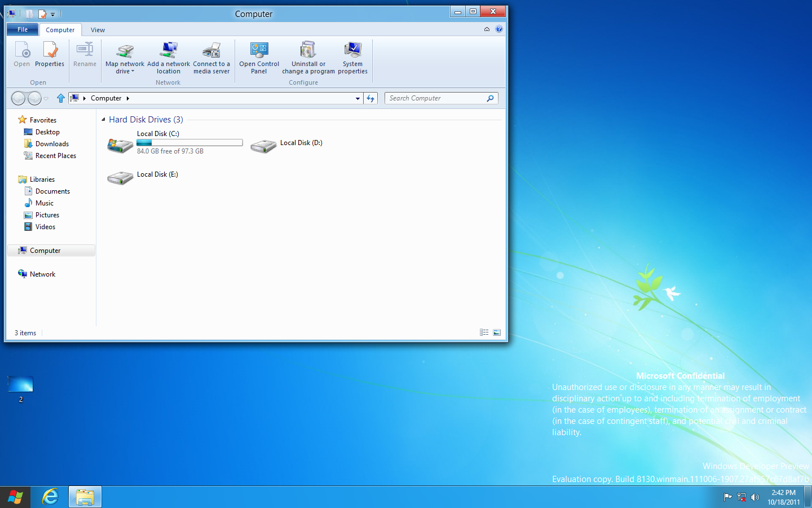The width and height of the screenshot is (812, 508).
Task: Go up one level with the Up arrow
Action: [60, 98]
